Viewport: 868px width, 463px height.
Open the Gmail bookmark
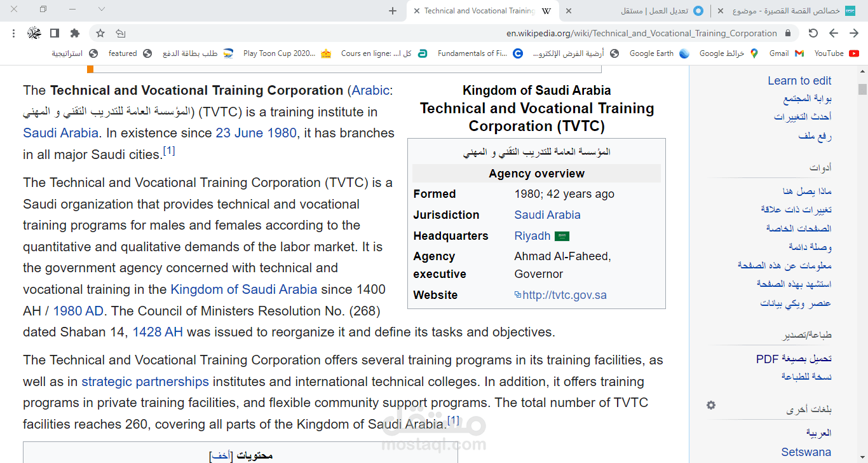pos(787,53)
